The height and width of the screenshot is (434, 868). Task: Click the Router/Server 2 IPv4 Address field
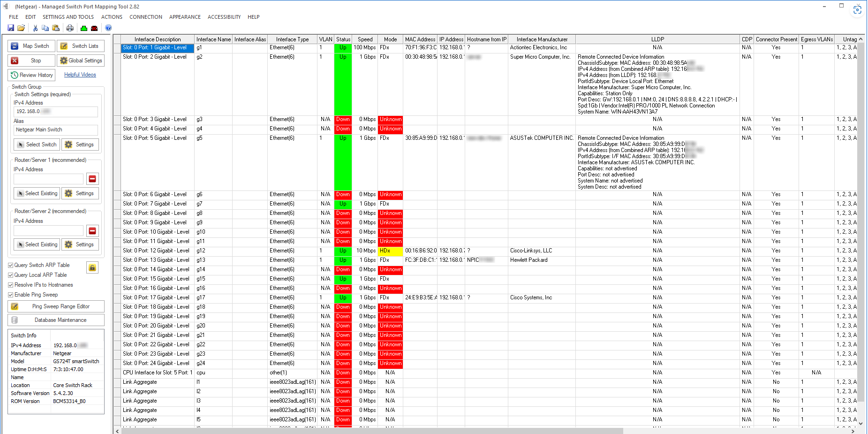click(48, 231)
